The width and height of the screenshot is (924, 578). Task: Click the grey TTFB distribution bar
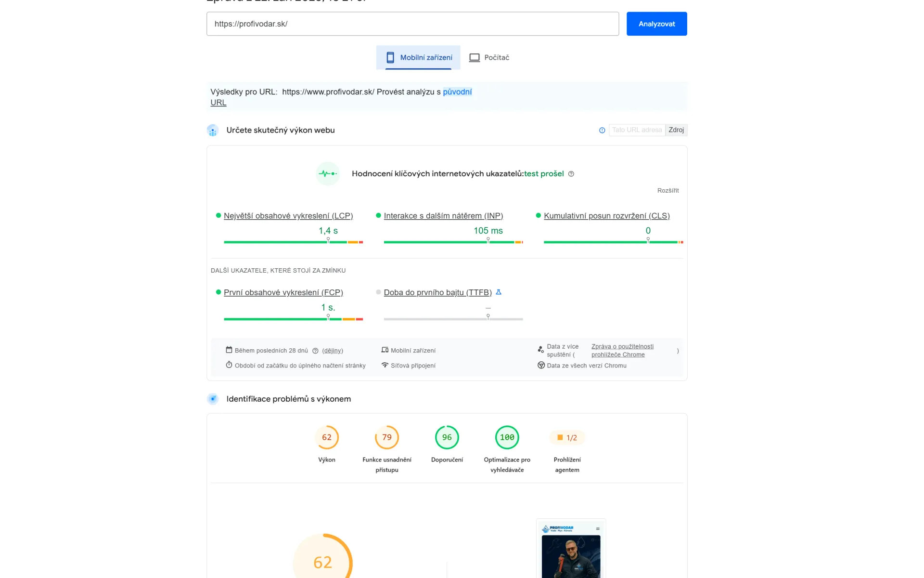coord(453,319)
